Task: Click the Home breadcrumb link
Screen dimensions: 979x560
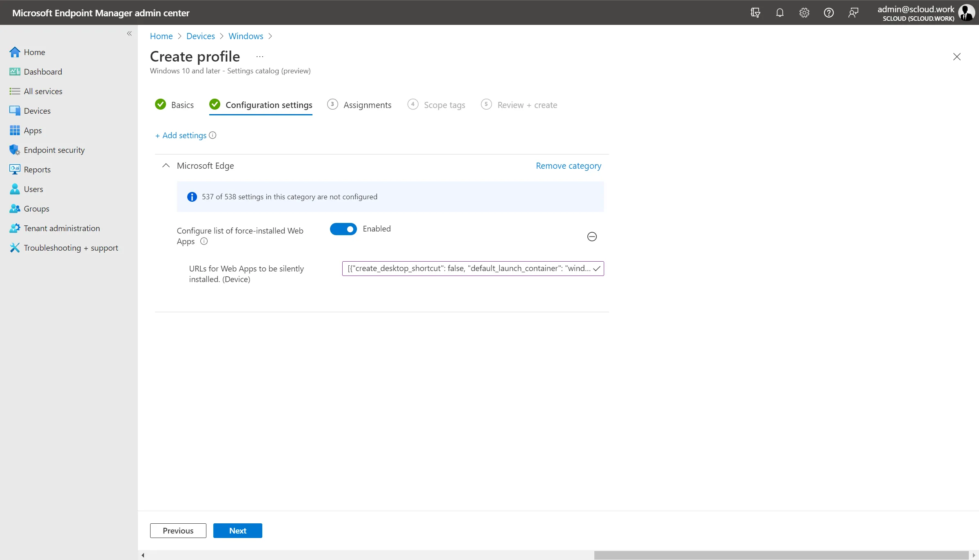Action: [162, 36]
